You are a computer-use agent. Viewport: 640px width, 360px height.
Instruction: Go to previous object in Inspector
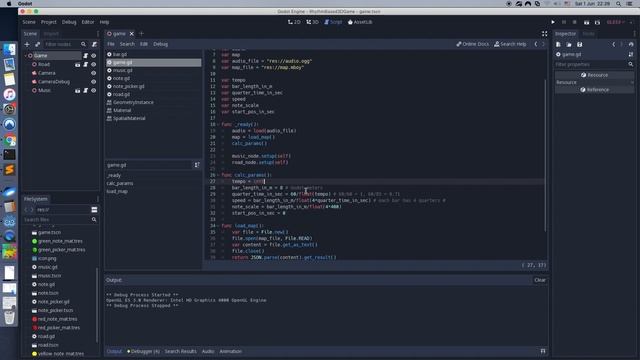pos(613,44)
